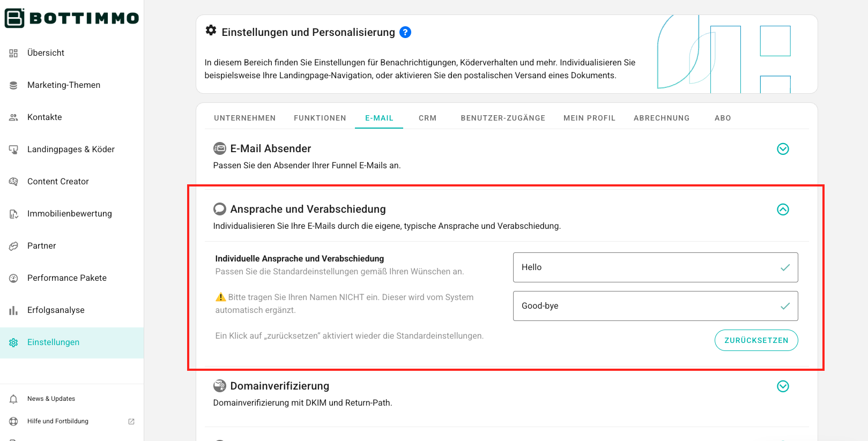Open the Benutzer-Zugänge tab

[x=502, y=118]
